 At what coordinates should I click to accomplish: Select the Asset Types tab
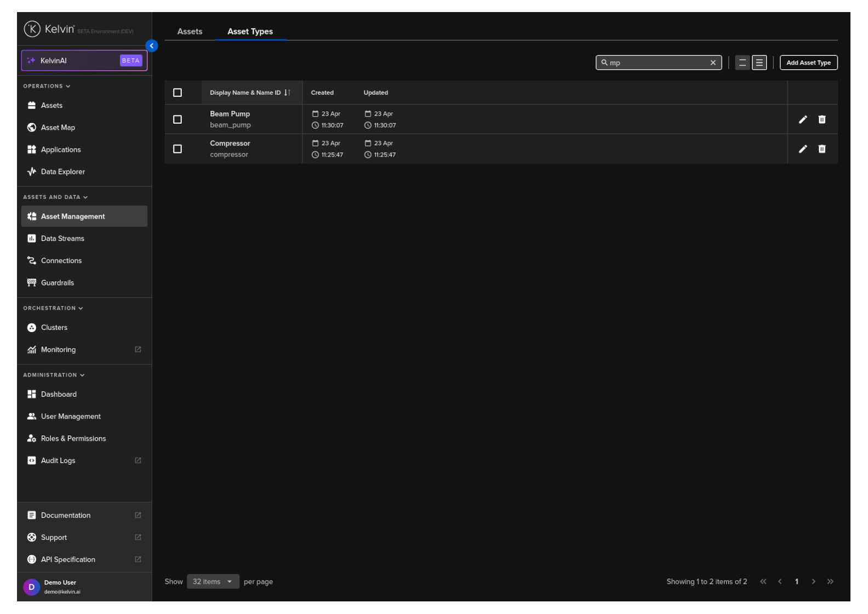coord(250,32)
